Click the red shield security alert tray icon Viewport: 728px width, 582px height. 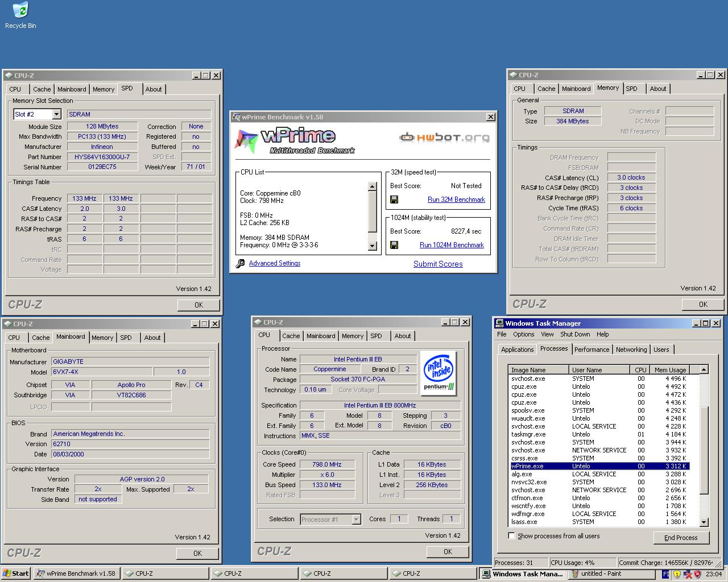[x=697, y=574]
